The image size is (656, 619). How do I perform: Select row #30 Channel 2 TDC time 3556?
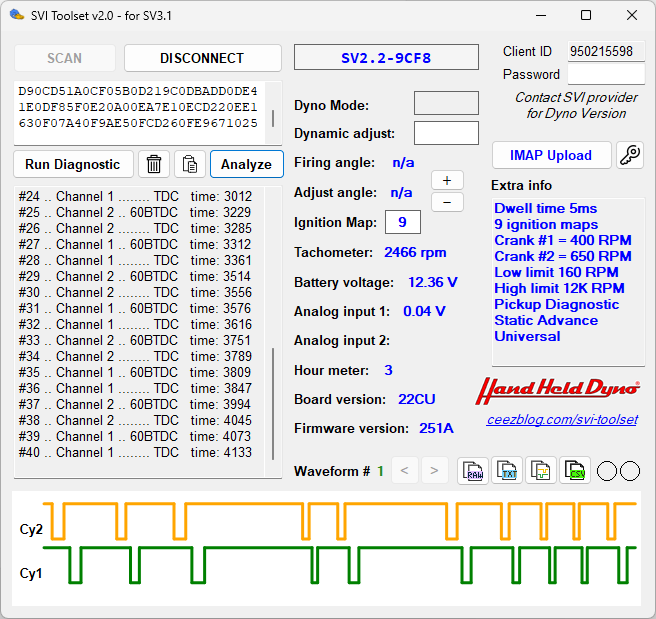point(135,292)
